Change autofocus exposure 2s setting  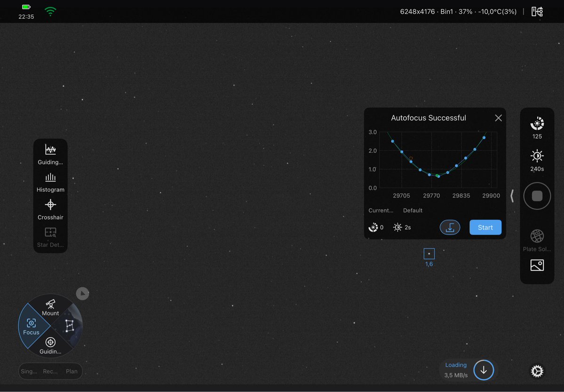tap(402, 227)
